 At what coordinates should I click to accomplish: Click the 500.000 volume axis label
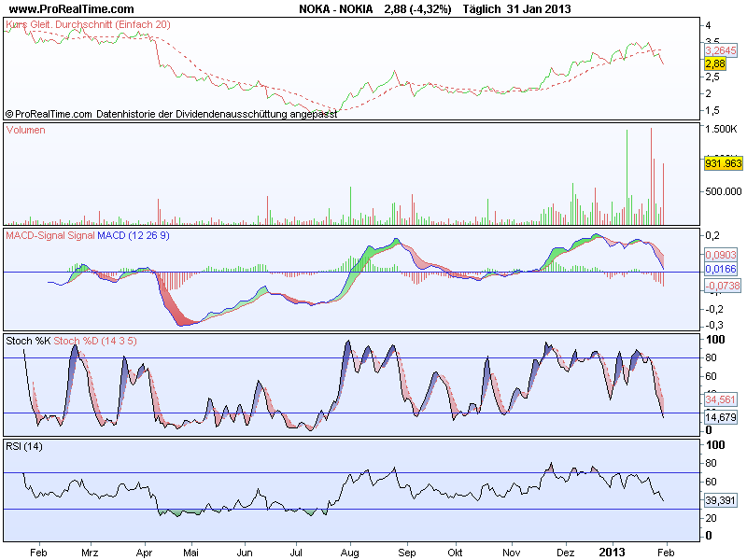point(723,191)
